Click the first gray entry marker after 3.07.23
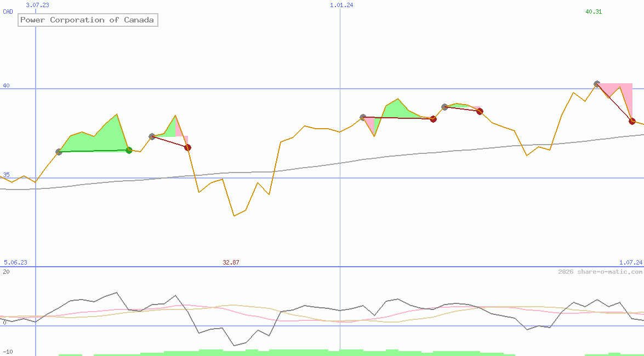This screenshot has height=356, width=644. pos(59,152)
